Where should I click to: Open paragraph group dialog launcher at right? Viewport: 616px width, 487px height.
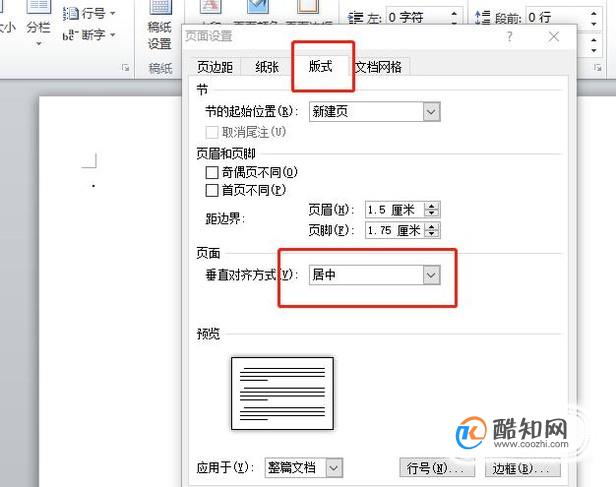[598, 68]
